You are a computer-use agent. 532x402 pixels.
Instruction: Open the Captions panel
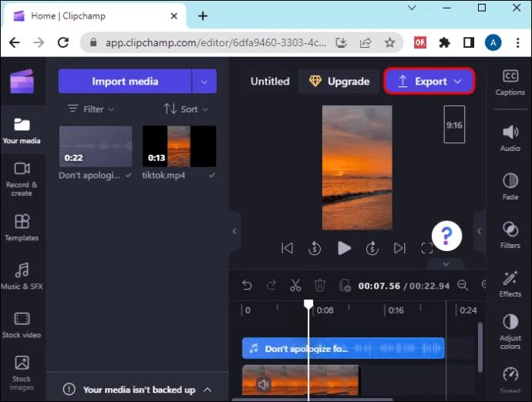pyautogui.click(x=510, y=82)
